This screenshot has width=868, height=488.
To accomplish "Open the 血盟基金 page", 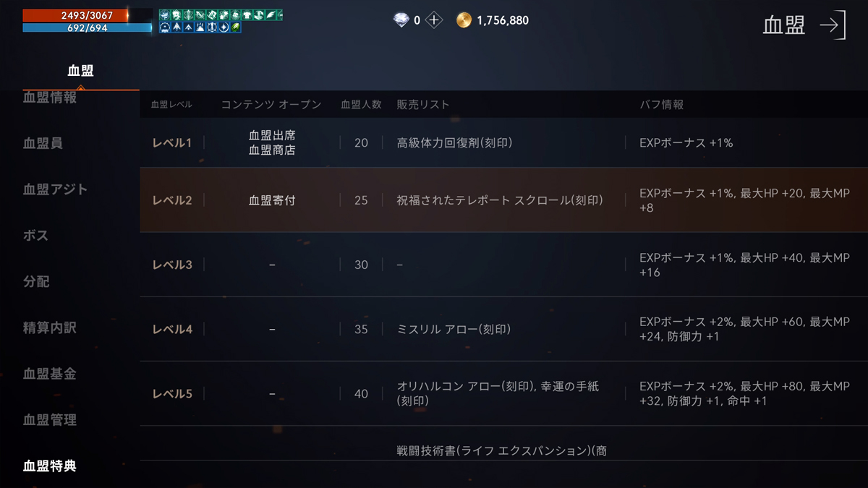I will tap(49, 374).
